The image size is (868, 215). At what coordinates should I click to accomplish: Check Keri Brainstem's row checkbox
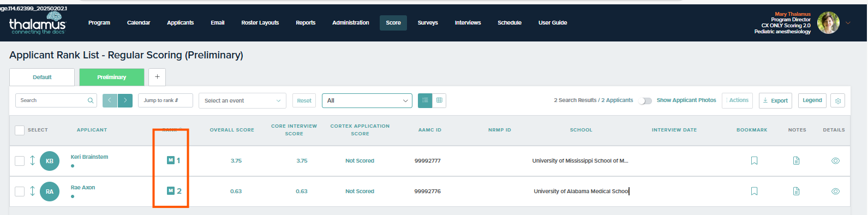click(x=20, y=161)
